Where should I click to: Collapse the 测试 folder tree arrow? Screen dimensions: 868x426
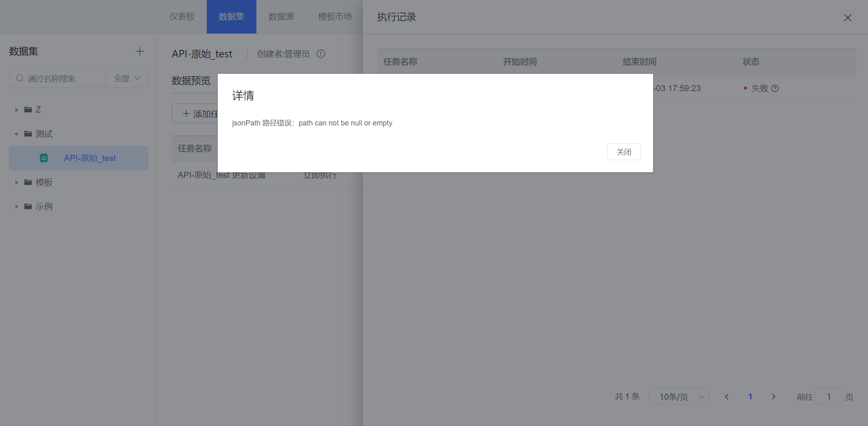(x=17, y=134)
